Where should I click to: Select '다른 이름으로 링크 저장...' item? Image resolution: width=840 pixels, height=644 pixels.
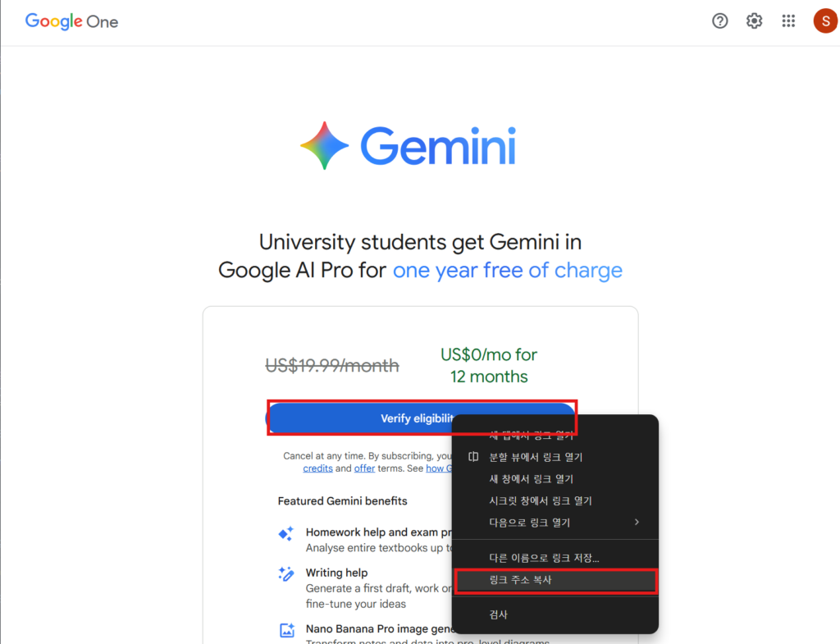tap(544, 558)
